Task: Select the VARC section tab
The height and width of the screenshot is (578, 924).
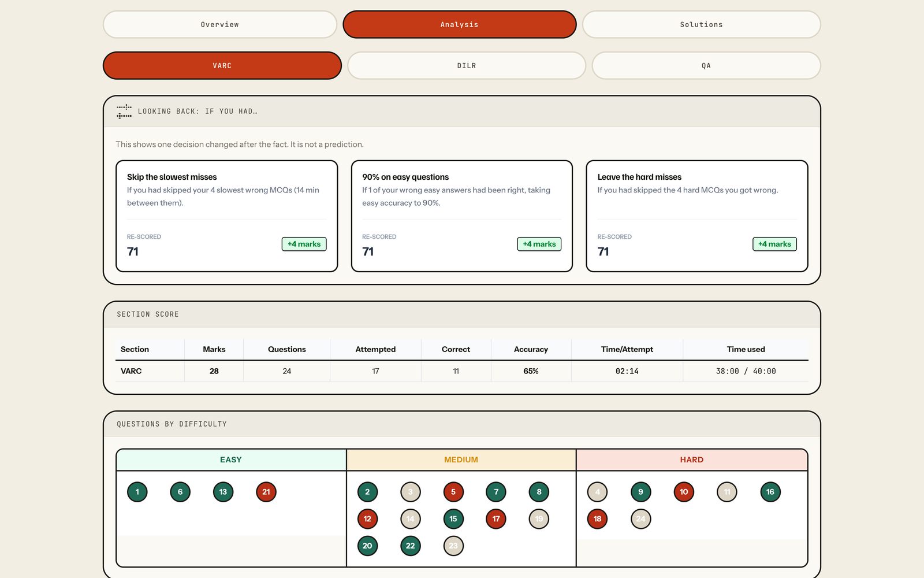Action: click(x=222, y=65)
